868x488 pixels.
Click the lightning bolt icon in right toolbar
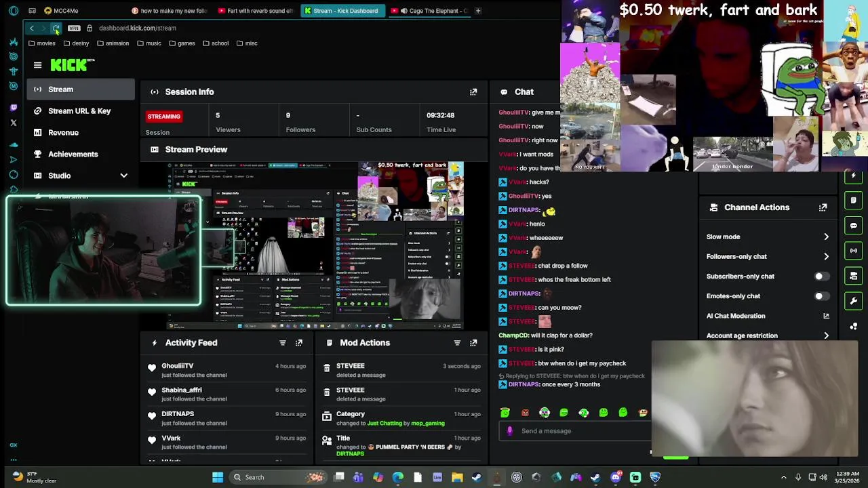pyautogui.click(x=854, y=176)
